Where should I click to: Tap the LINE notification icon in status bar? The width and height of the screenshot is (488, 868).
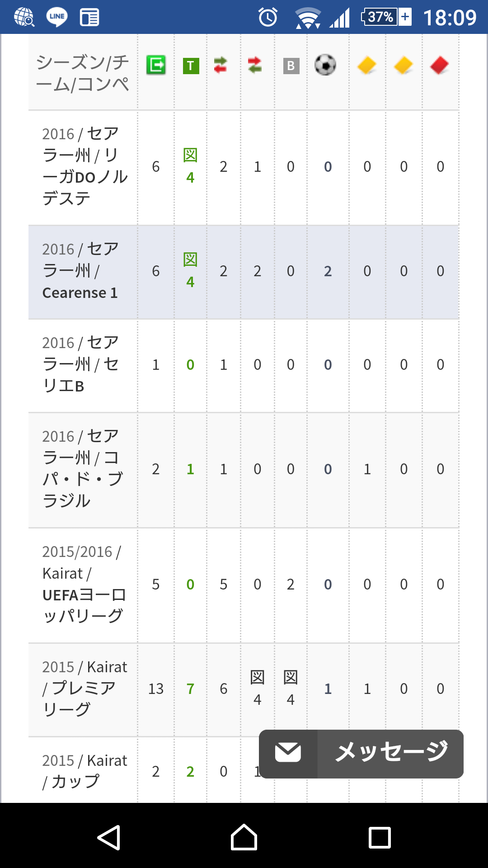click(57, 17)
